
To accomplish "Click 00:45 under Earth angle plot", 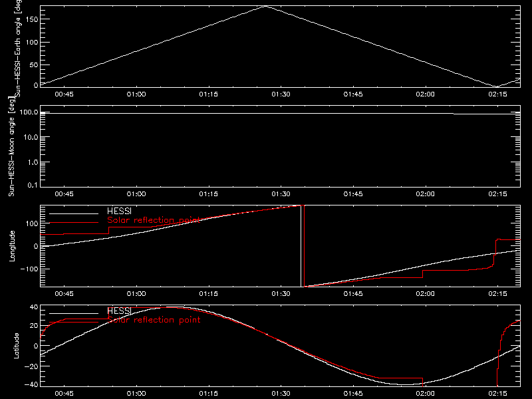I will (64, 94).
